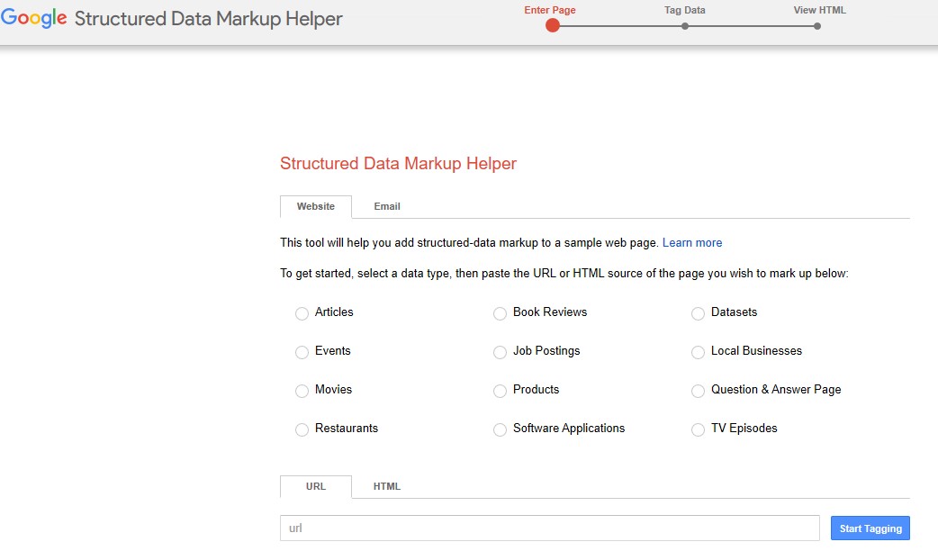The width and height of the screenshot is (938, 560).
Task: Pick the Software Applications data type
Action: click(x=501, y=429)
